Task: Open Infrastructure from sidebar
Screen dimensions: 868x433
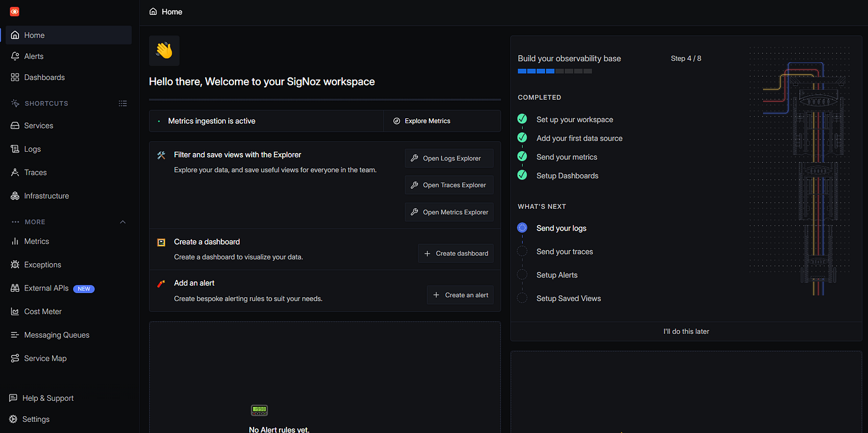Action: [x=69, y=196]
